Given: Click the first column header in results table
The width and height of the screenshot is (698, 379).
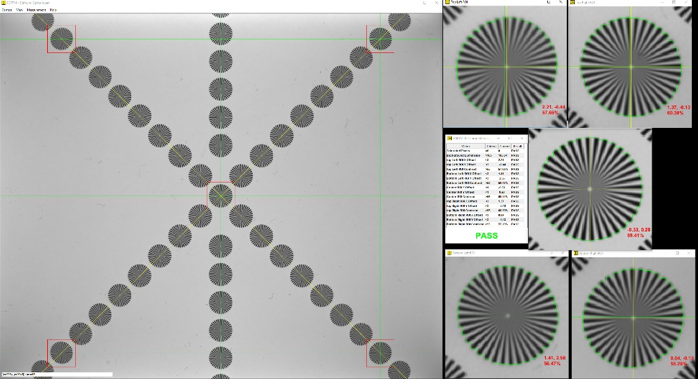Looking at the screenshot, I should (465, 146).
